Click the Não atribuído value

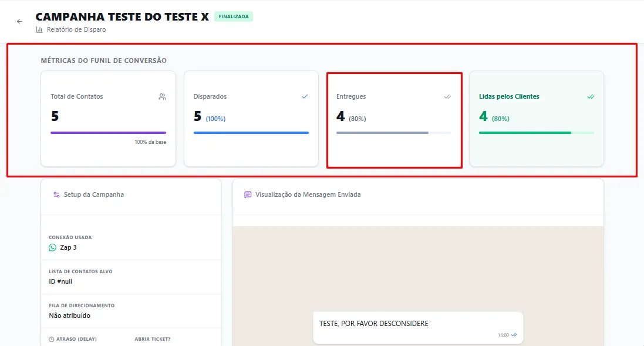[69, 315]
